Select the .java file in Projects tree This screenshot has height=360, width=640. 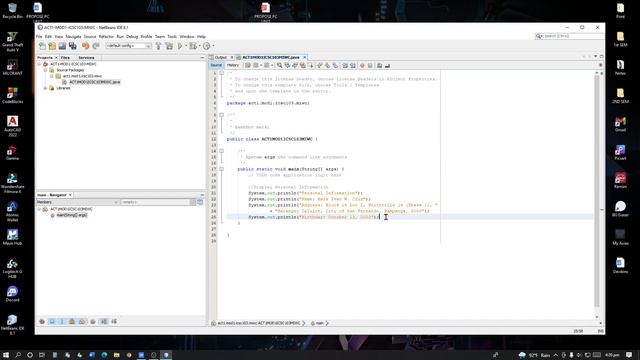94,82
